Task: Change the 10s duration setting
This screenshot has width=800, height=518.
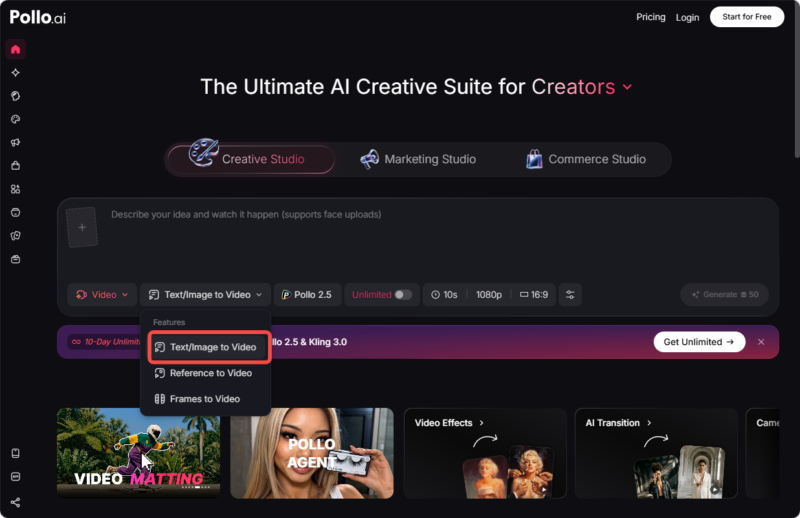Action: (x=444, y=294)
